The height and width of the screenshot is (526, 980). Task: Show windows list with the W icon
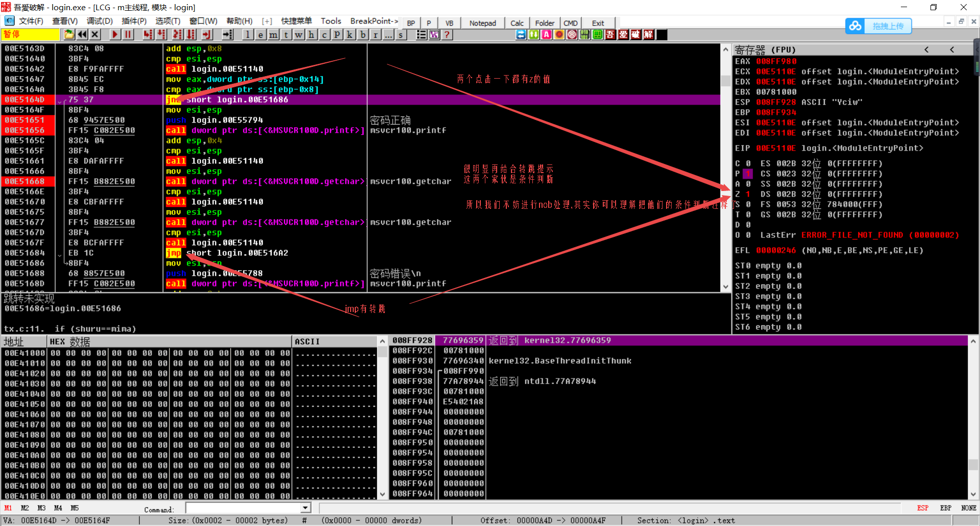coord(299,35)
